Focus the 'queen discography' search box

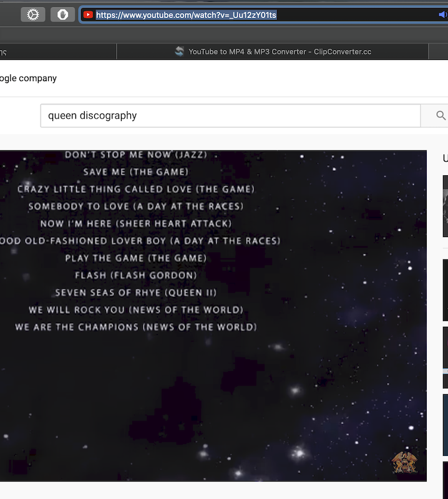pyautogui.click(x=230, y=115)
